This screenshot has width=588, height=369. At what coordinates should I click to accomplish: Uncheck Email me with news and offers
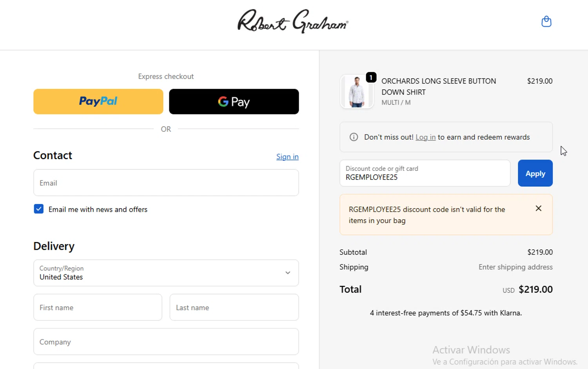(x=39, y=209)
